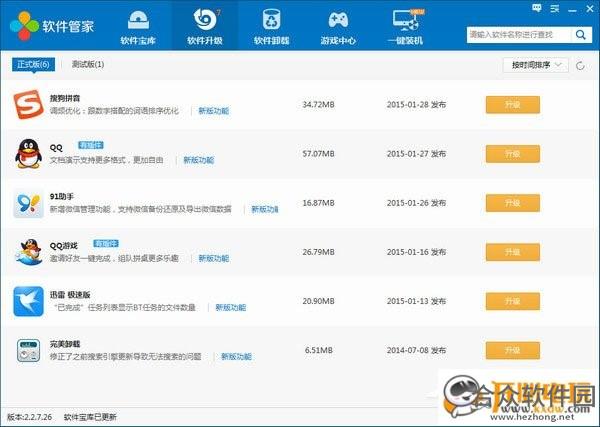Click 软件宝库已更新 status message
600x427 pixels.
point(90,417)
